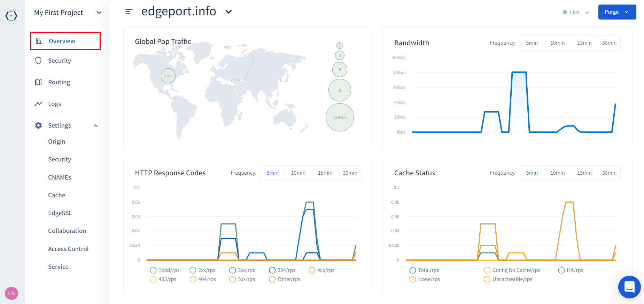Viewport: 644px width, 304px height.
Task: Click the Settings gear icon
Action: click(38, 126)
